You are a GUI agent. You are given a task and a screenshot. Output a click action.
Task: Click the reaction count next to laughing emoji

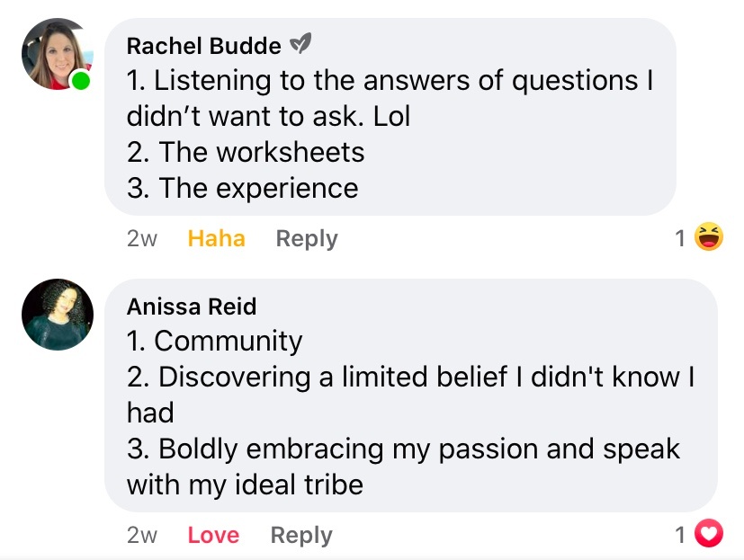[680, 239]
